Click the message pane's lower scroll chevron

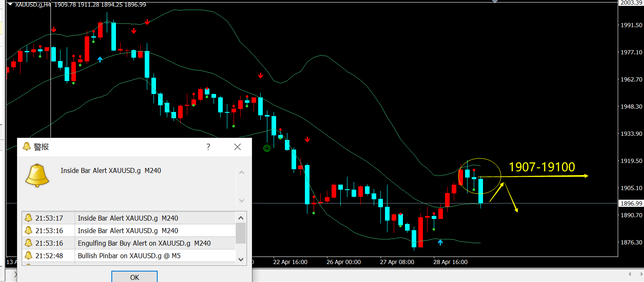click(241, 201)
